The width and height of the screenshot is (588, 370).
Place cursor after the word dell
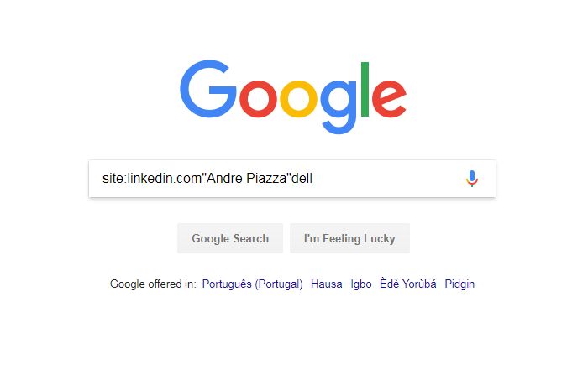pos(312,178)
